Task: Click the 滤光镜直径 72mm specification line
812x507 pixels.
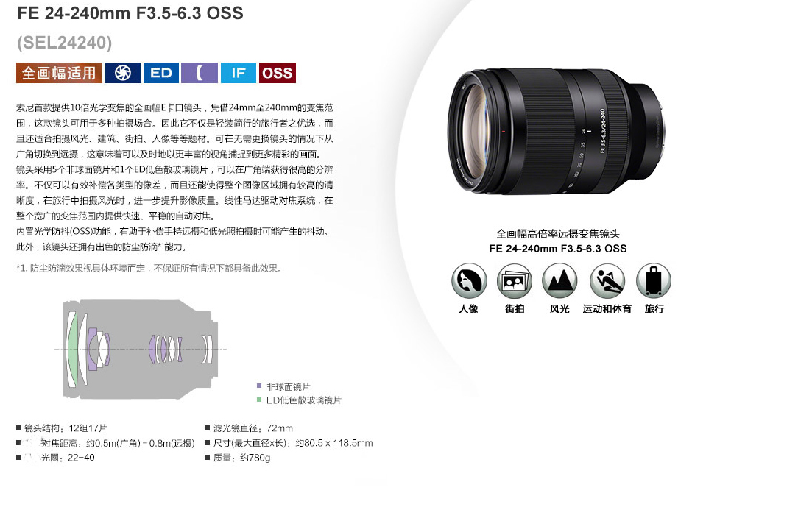Action: point(249,428)
